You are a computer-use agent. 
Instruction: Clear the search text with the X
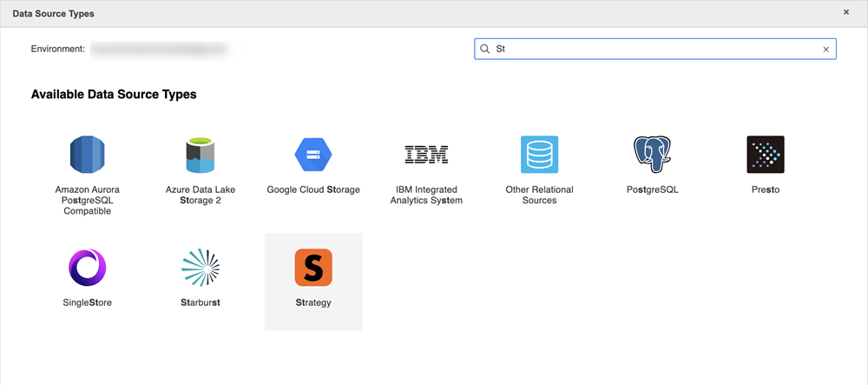click(825, 50)
